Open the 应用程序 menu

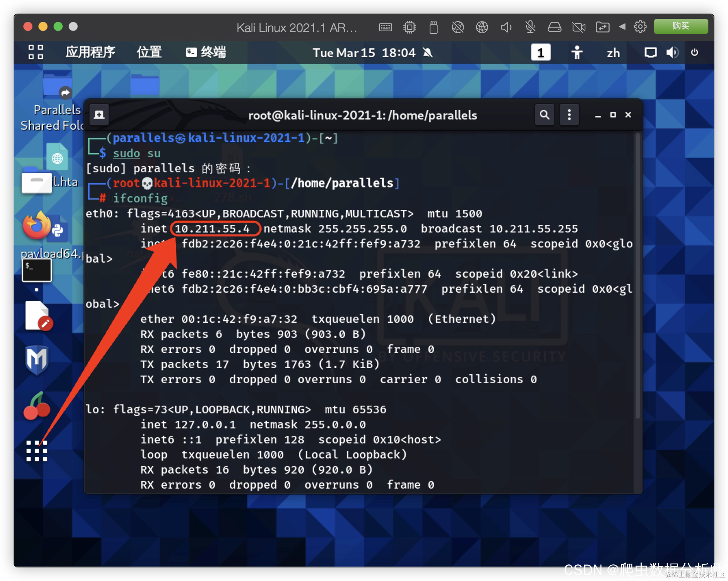(x=90, y=53)
